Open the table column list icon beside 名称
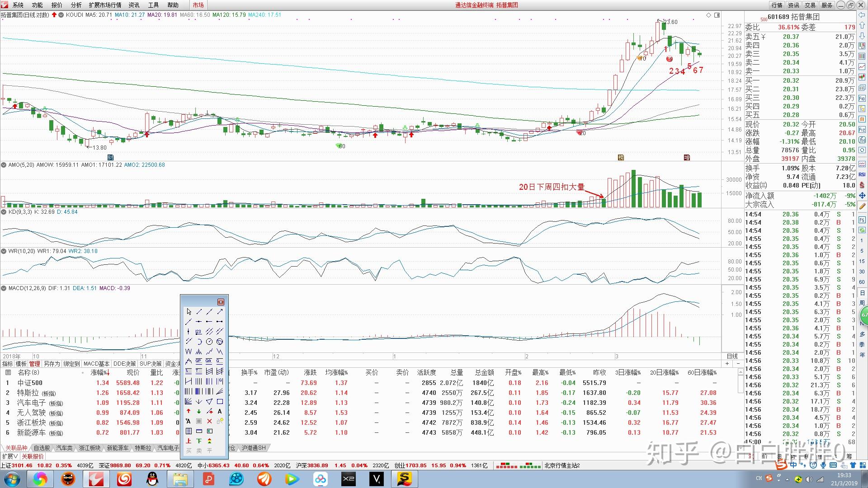This screenshot has width=868, height=488. pyautogui.click(x=8, y=372)
